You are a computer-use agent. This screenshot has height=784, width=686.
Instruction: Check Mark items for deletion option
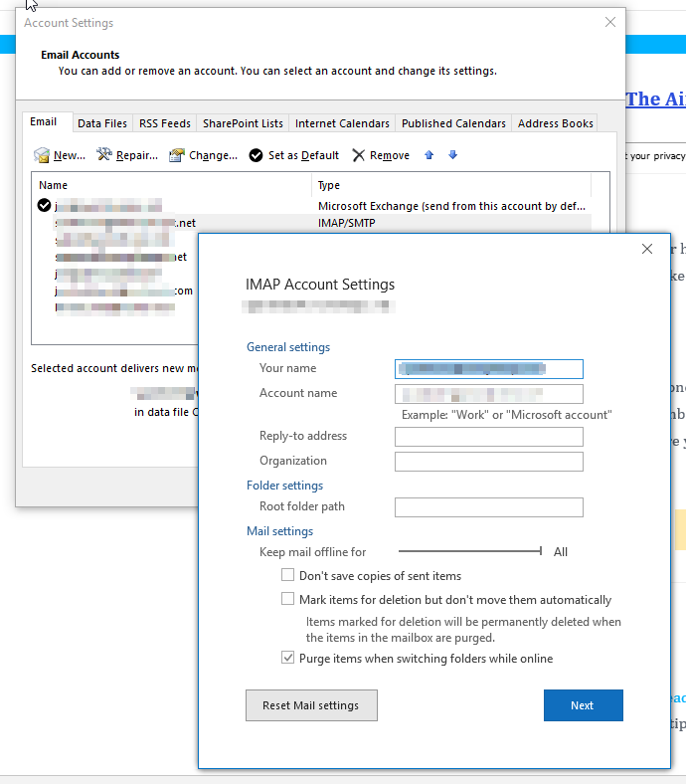(x=288, y=600)
